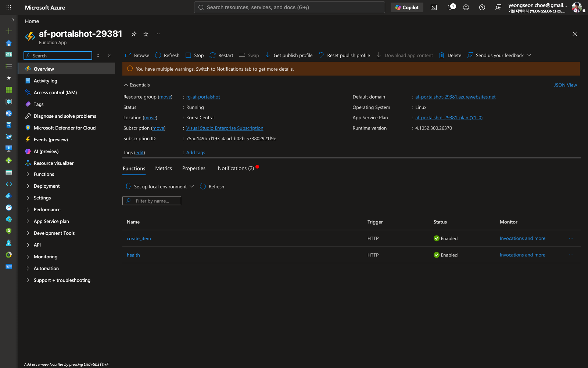Screen dimensions: 588x368
Task: Open All services list icon in sidebar
Action: (x=9, y=66)
